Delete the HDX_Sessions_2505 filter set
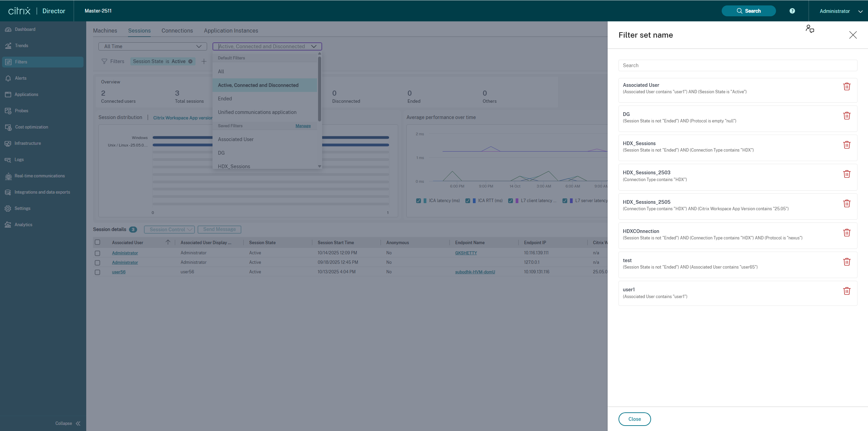The width and height of the screenshot is (868, 431). pos(847,203)
